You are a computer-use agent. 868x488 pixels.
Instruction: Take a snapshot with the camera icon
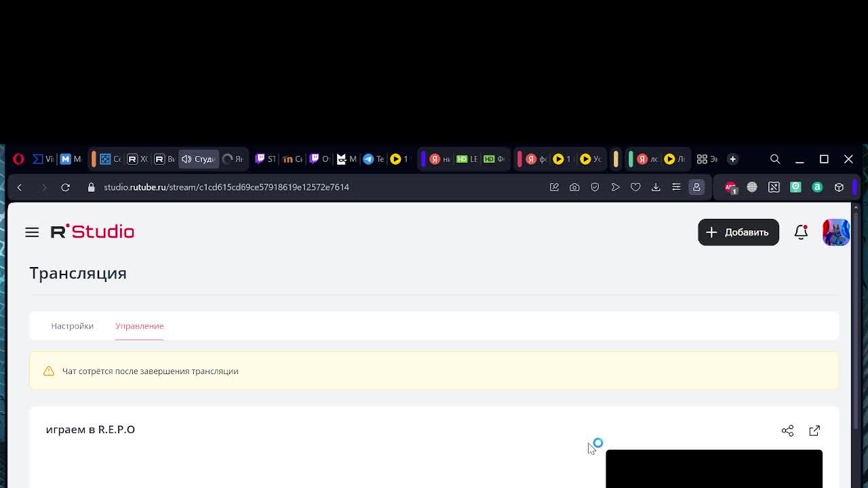tap(574, 187)
